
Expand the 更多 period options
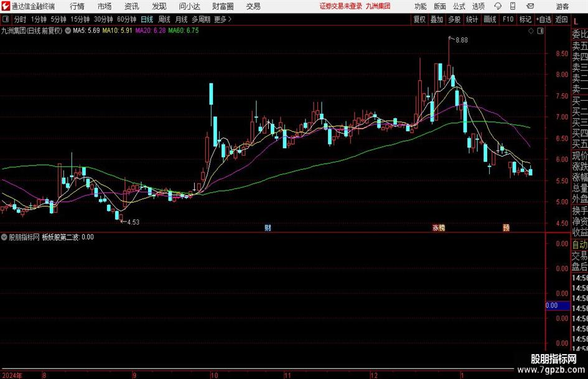(x=223, y=19)
